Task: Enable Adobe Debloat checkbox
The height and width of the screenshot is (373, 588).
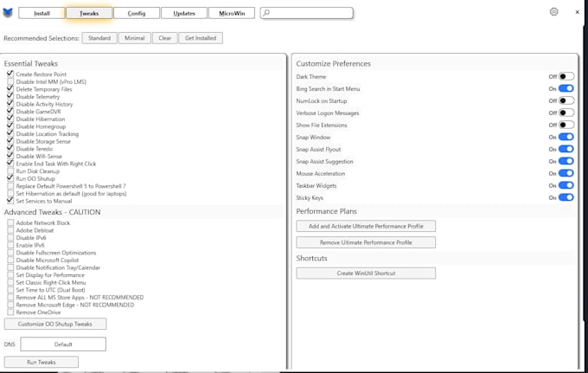Action: point(10,230)
